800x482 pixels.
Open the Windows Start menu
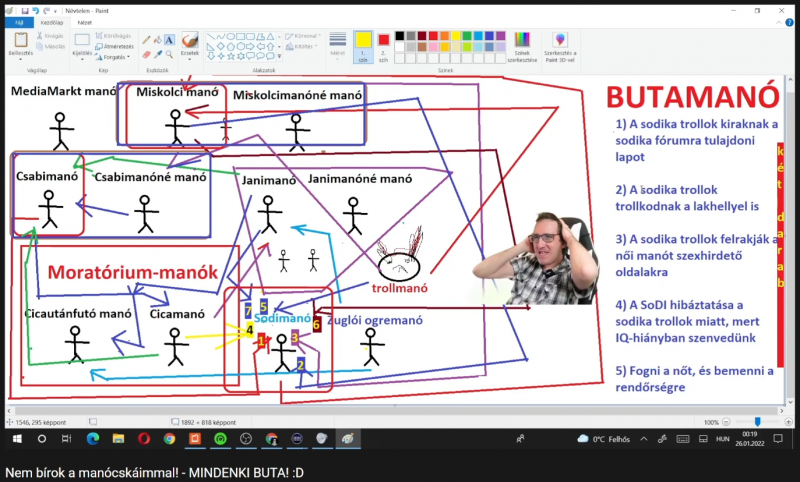(17, 439)
